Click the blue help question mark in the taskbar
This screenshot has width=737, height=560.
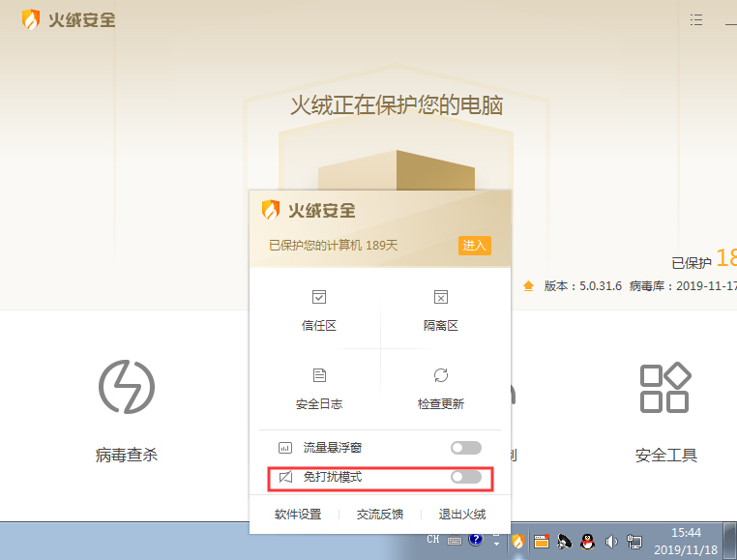coord(476,540)
